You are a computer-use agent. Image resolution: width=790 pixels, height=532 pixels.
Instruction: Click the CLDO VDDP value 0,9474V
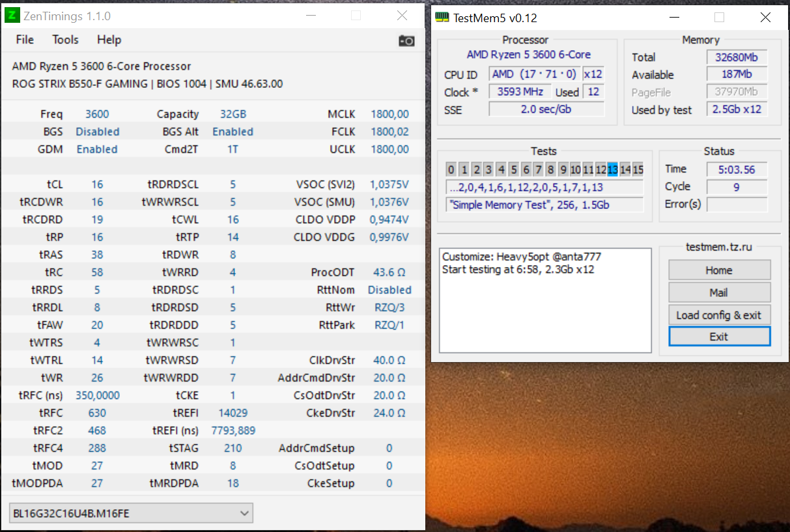(x=389, y=219)
